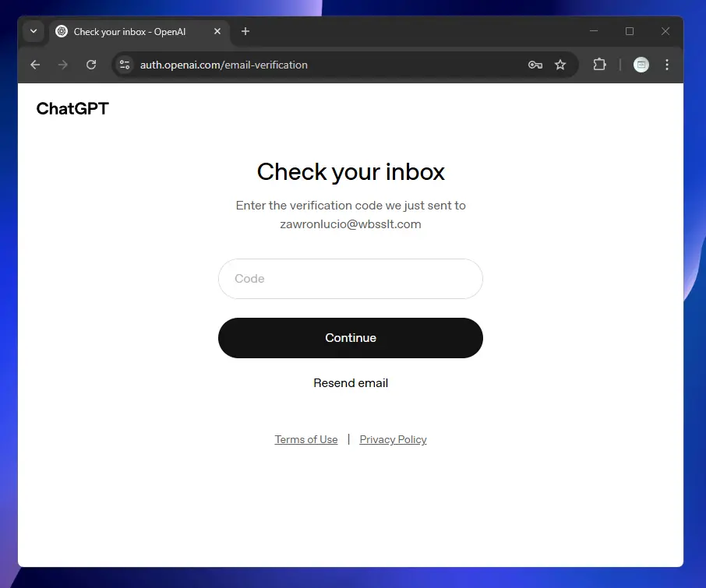Open the Extensions puzzle icon

(x=599, y=65)
